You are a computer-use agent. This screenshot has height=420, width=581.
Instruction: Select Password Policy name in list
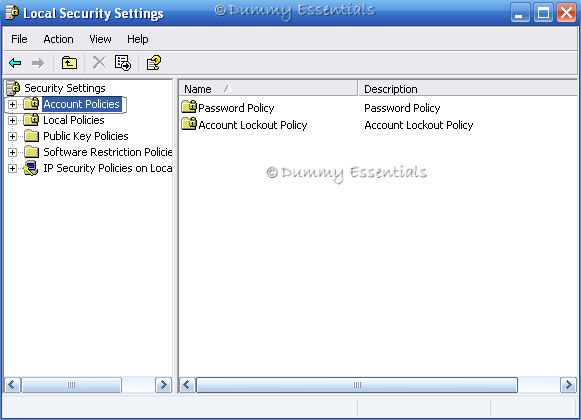236,108
